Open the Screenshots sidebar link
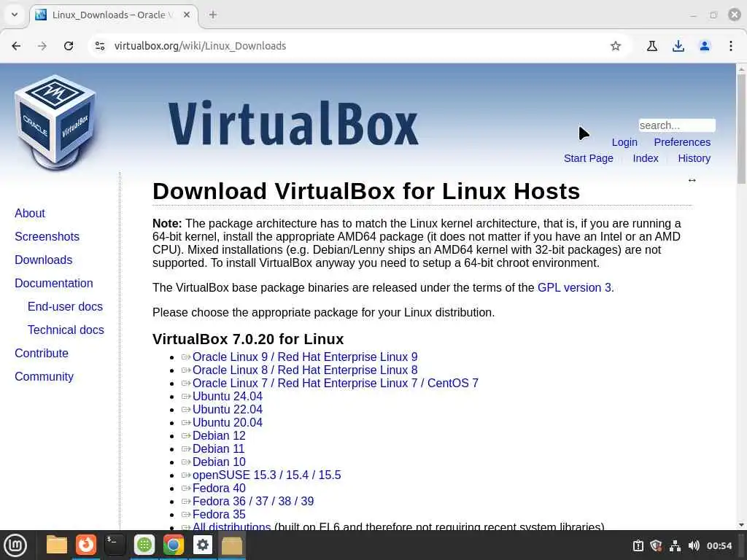This screenshot has height=560, width=747. (x=47, y=237)
